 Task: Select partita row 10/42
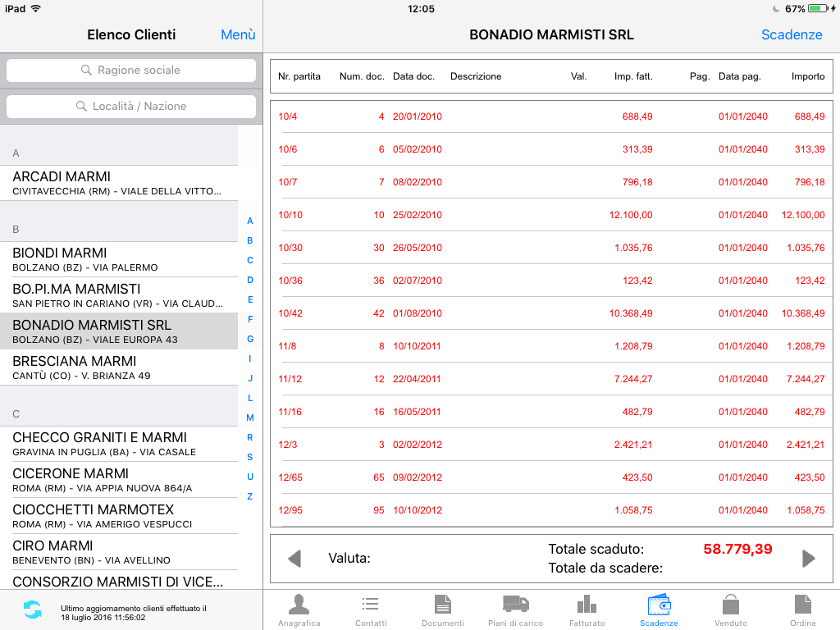pyautogui.click(x=551, y=313)
